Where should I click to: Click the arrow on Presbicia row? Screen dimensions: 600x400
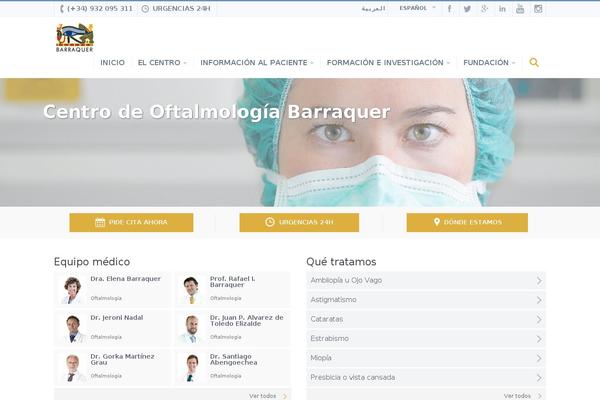pos(539,378)
